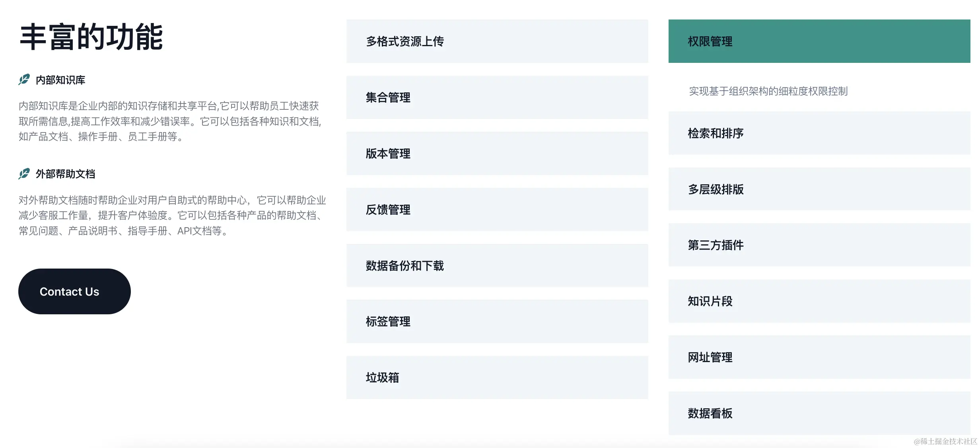Open the 多层级排版 feature section
980x448 pixels.
819,189
